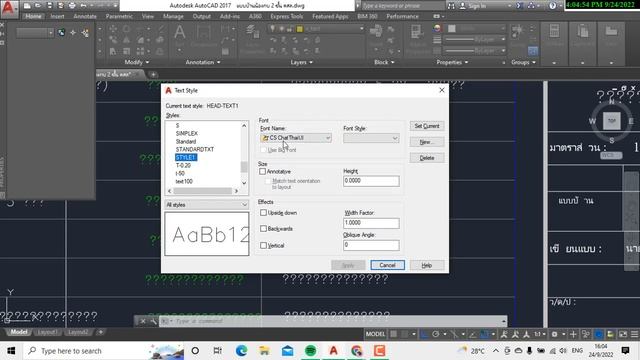Click in the Height input field
Viewport: 640px width, 360px height.
tap(371, 181)
